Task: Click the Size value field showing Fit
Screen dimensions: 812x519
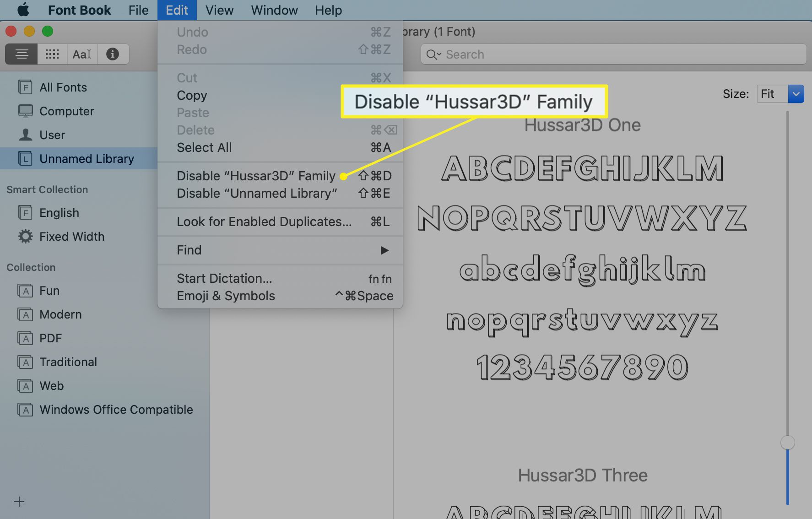Action: [x=773, y=94]
